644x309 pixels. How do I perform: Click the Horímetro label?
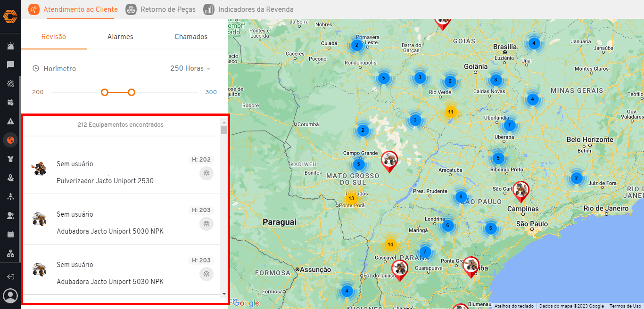tap(59, 69)
